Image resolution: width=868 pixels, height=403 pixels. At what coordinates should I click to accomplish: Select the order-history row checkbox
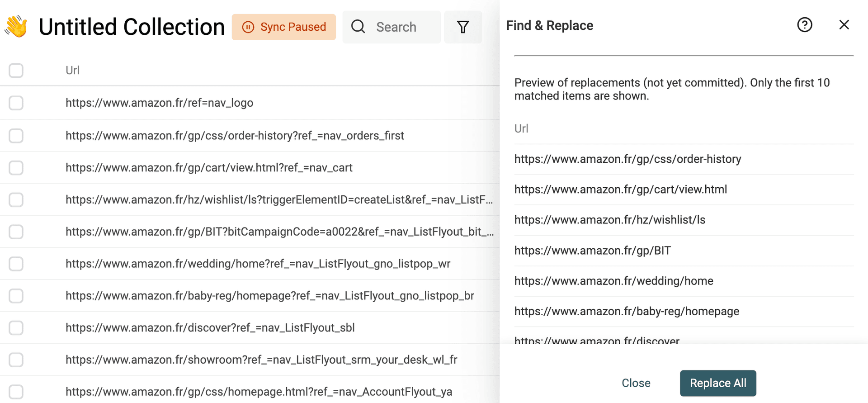click(16, 136)
